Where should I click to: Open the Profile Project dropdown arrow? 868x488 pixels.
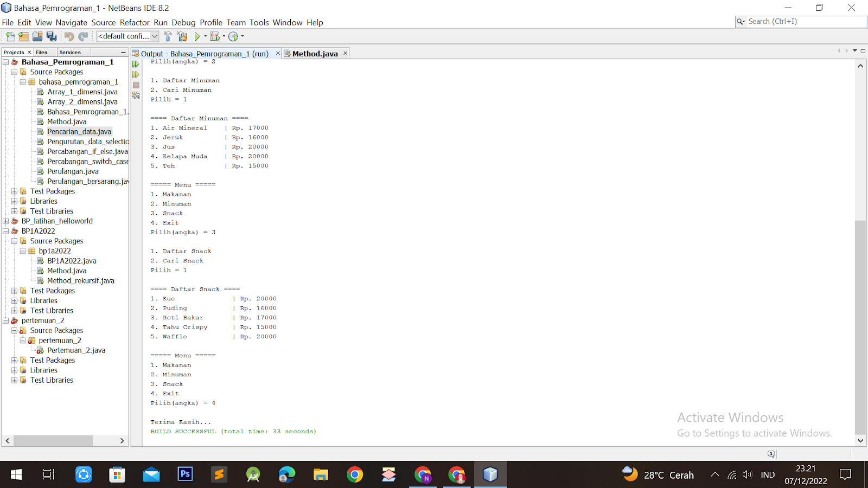coord(242,36)
